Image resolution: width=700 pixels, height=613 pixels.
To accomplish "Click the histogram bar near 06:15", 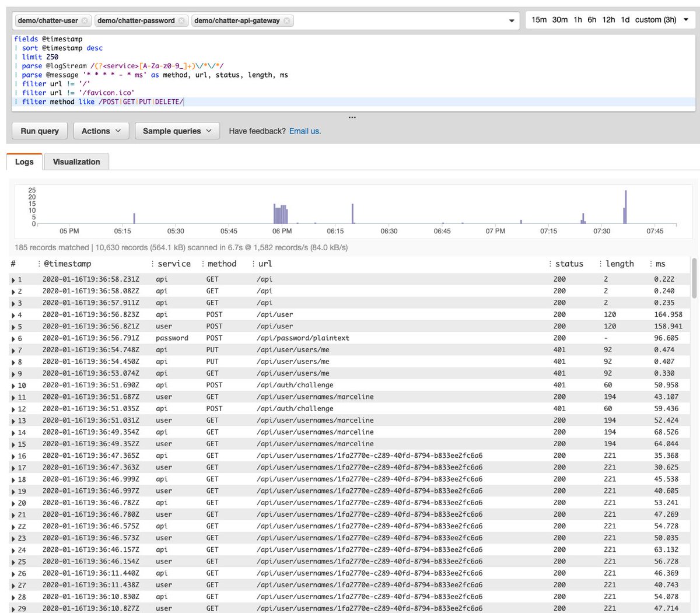I will pyautogui.click(x=352, y=213).
